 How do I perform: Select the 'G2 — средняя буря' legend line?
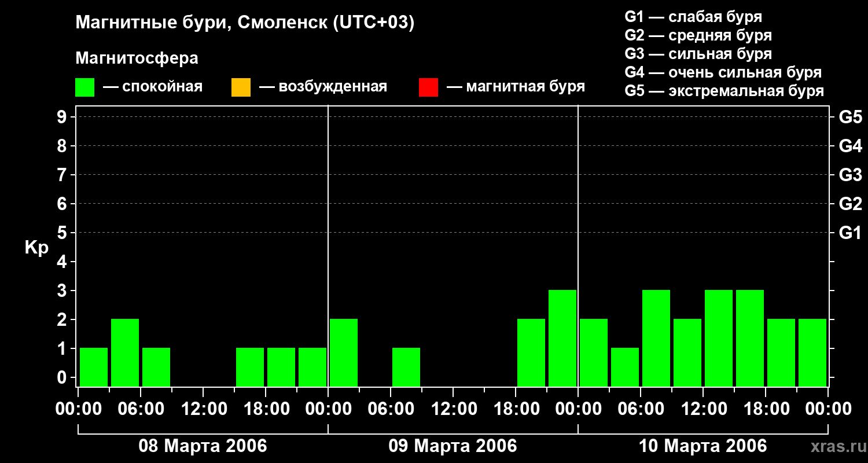[698, 35]
